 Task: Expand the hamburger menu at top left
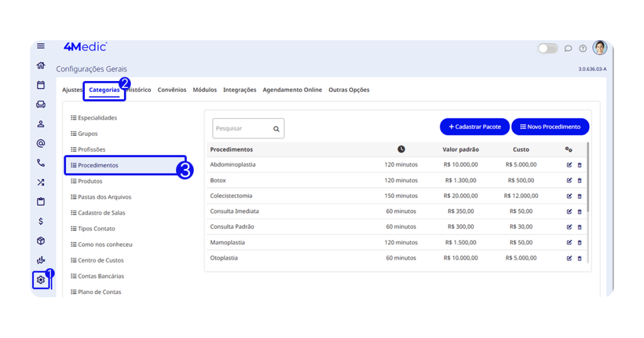pyautogui.click(x=41, y=46)
